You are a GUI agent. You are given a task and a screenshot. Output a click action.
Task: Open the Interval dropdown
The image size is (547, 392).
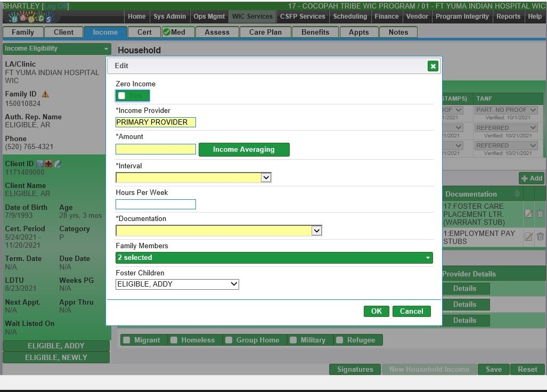click(194, 177)
